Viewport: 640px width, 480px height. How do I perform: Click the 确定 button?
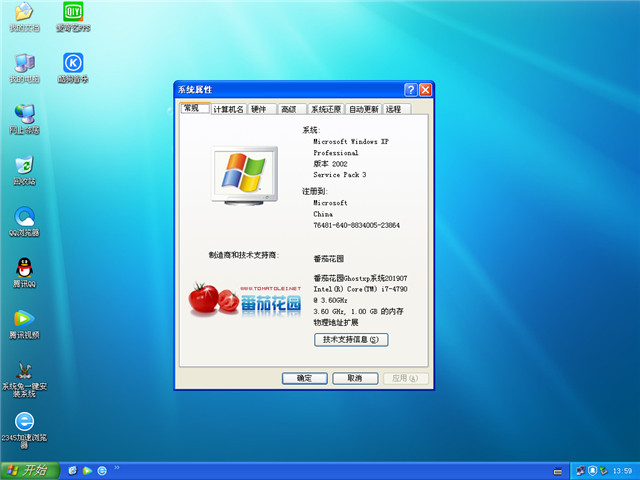click(304, 378)
